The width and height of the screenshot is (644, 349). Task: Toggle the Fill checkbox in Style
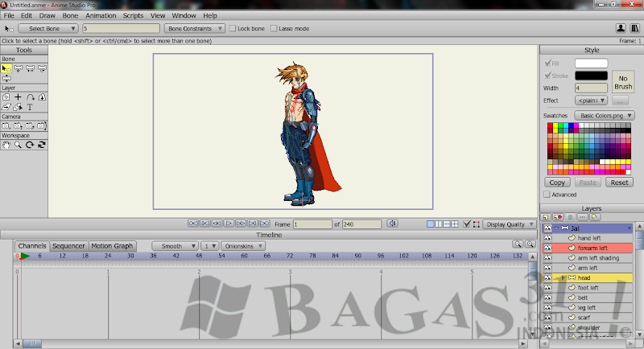pos(547,64)
